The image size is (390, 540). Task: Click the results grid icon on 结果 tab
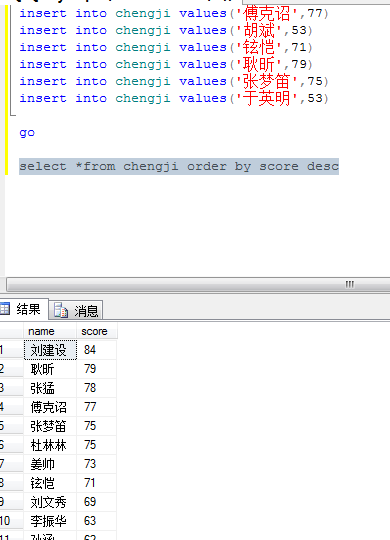[x=5, y=309]
